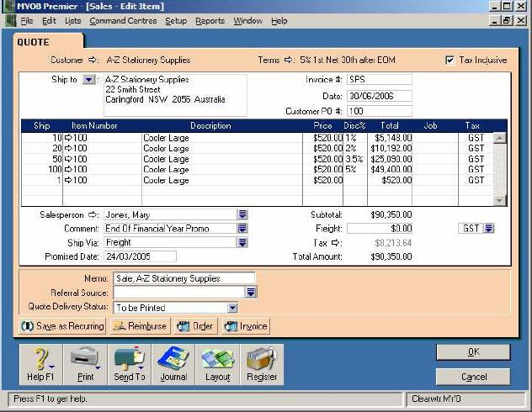This screenshot has height=412, width=532.
Task: Click the Invoice # field containing SPS
Action: pos(380,80)
